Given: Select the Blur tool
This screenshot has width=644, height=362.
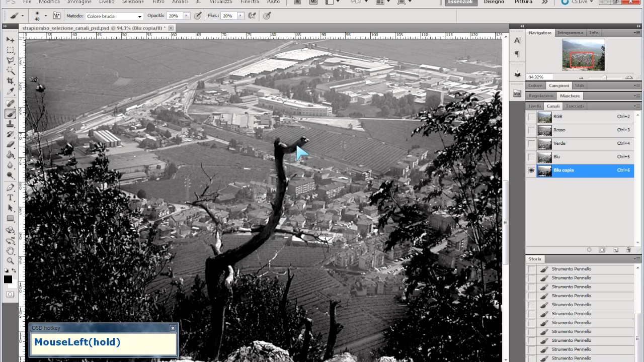Looking at the screenshot, I should [10, 165].
